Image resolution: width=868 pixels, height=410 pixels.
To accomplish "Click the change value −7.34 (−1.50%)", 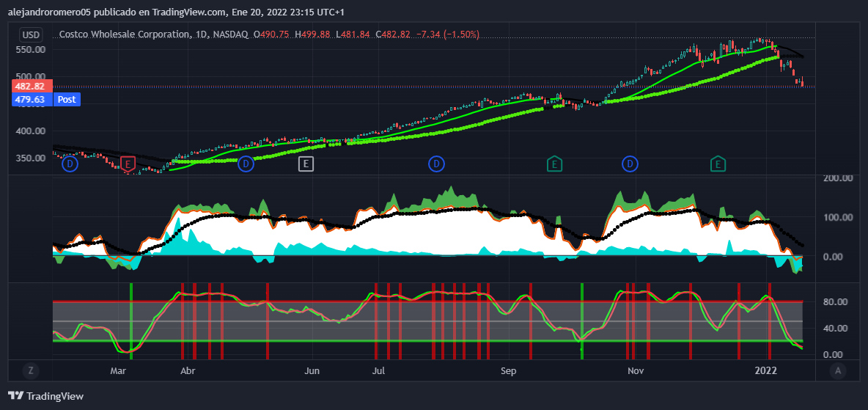I will pyautogui.click(x=448, y=34).
